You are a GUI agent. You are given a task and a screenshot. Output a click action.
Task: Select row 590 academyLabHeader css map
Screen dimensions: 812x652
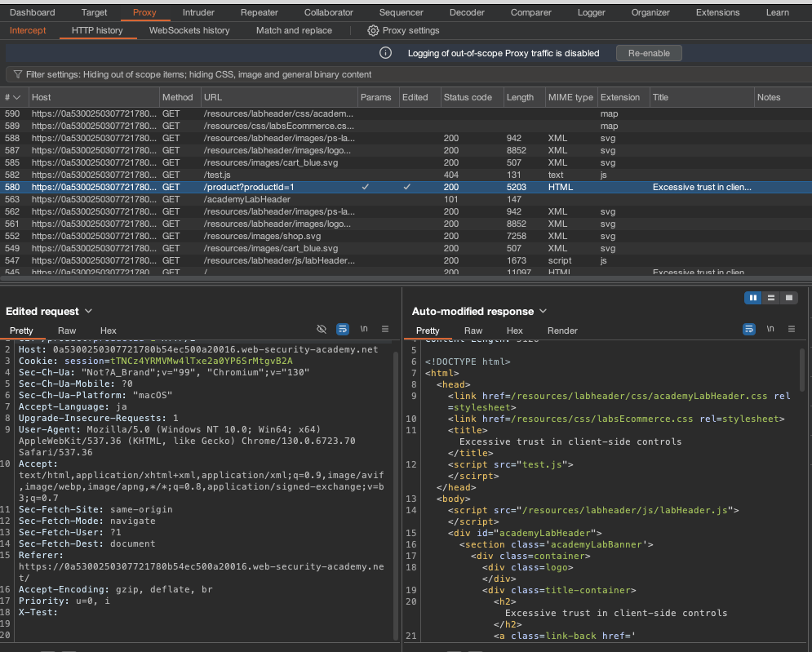(406, 113)
